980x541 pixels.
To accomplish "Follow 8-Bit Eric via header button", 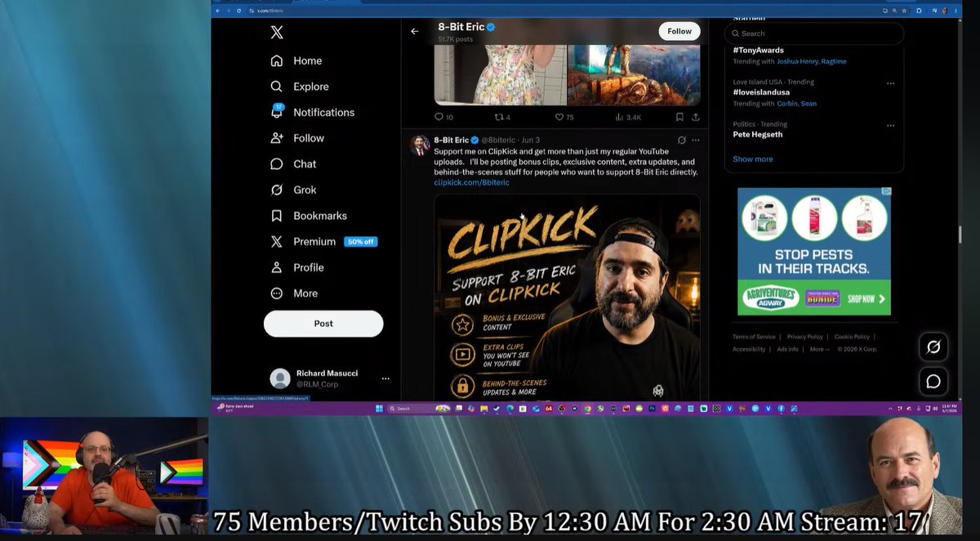I will tap(679, 31).
